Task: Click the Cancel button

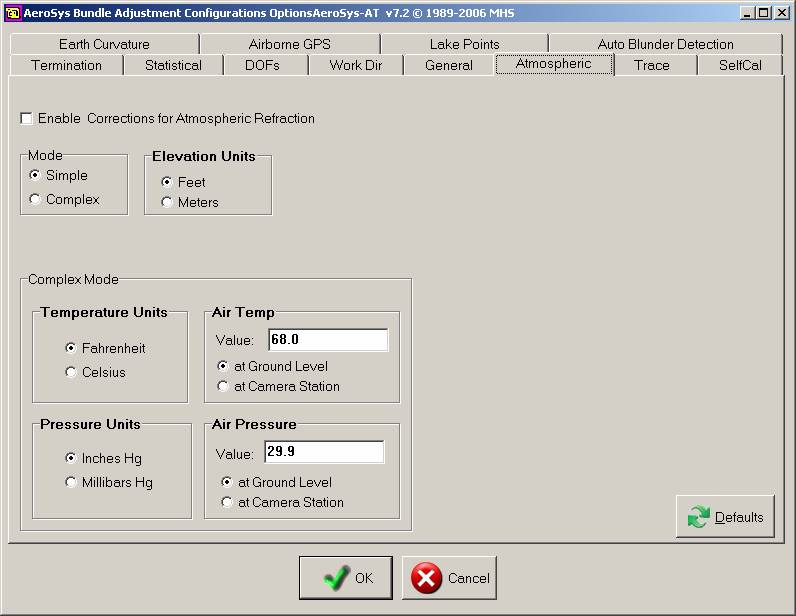Action: [x=449, y=578]
